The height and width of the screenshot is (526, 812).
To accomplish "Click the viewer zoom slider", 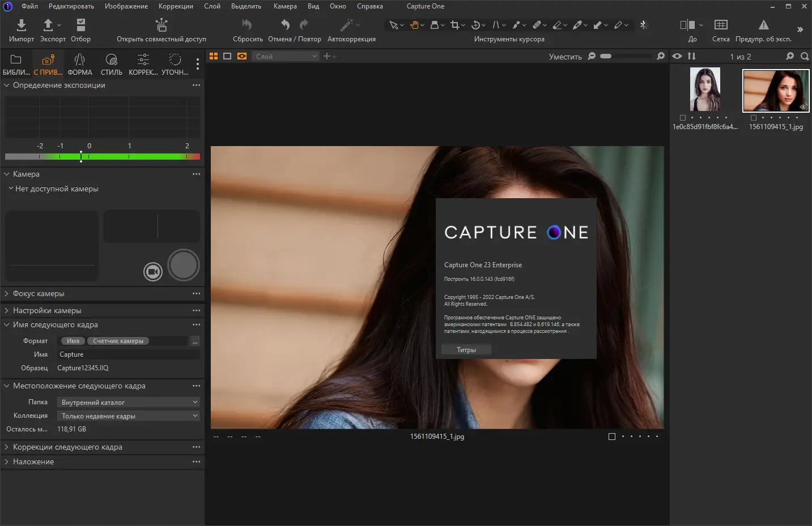I will click(626, 56).
